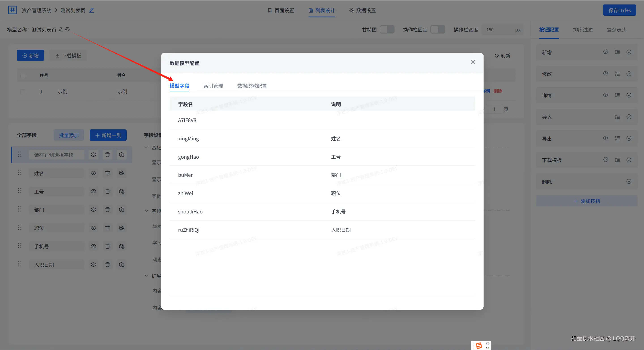
Task: Toggle the 甘特图 switch
Action: [x=387, y=30]
